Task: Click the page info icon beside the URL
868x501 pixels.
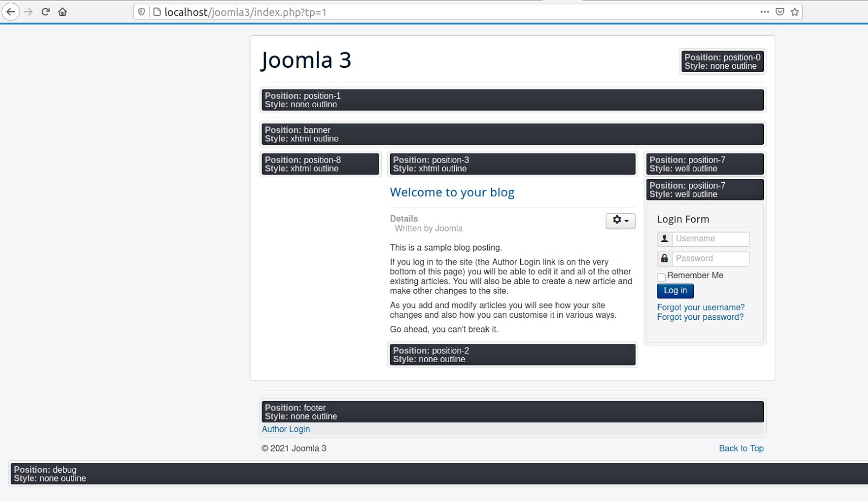Action: (157, 12)
